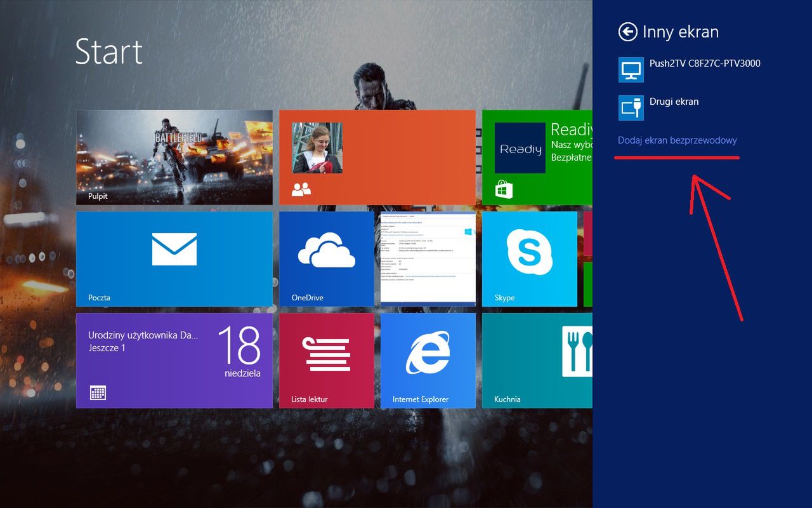
Task: Click the back arrow next to Inny ekran
Action: coord(627,32)
